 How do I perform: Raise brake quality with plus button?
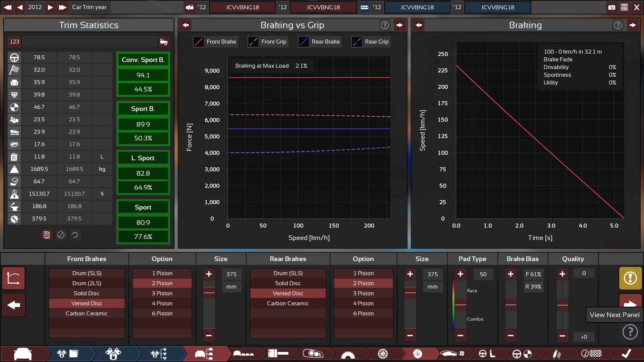pos(562,274)
